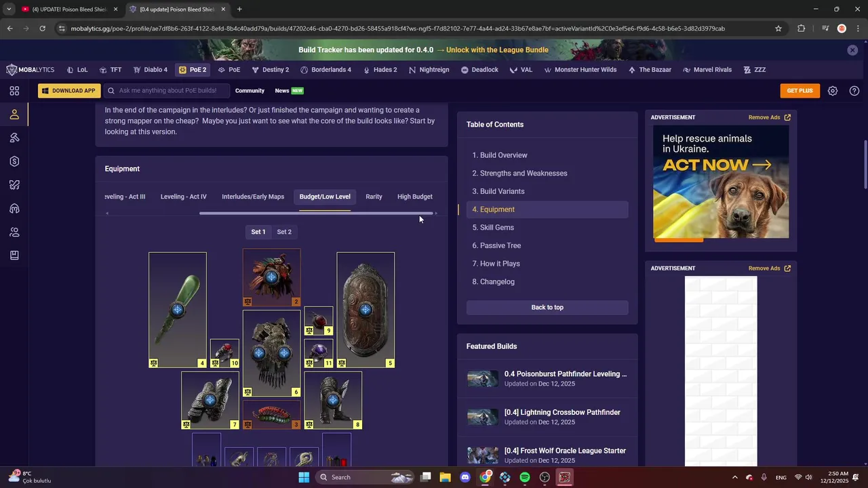Open site settings gear icon

(833, 91)
